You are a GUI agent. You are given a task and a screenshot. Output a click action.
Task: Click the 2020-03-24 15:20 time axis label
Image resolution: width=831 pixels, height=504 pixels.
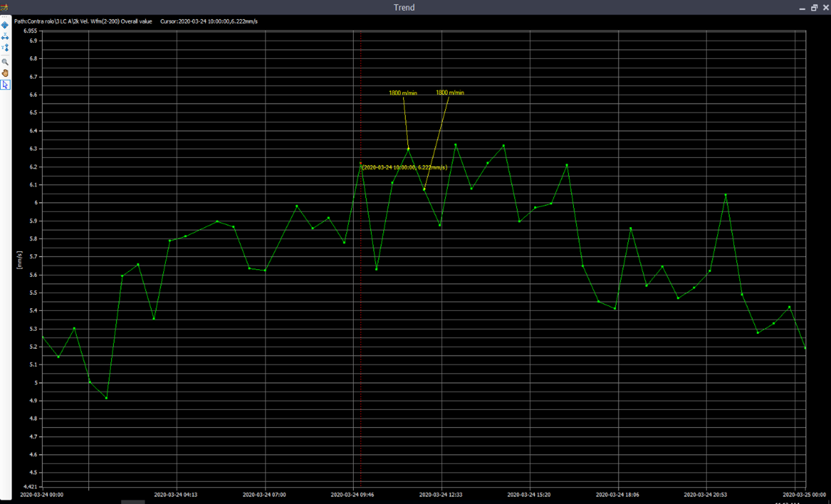pos(529,494)
